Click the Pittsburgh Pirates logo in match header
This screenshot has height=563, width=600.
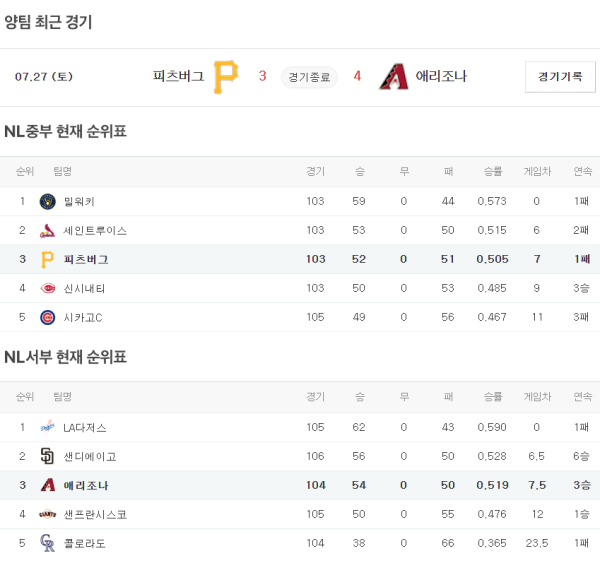(226, 76)
